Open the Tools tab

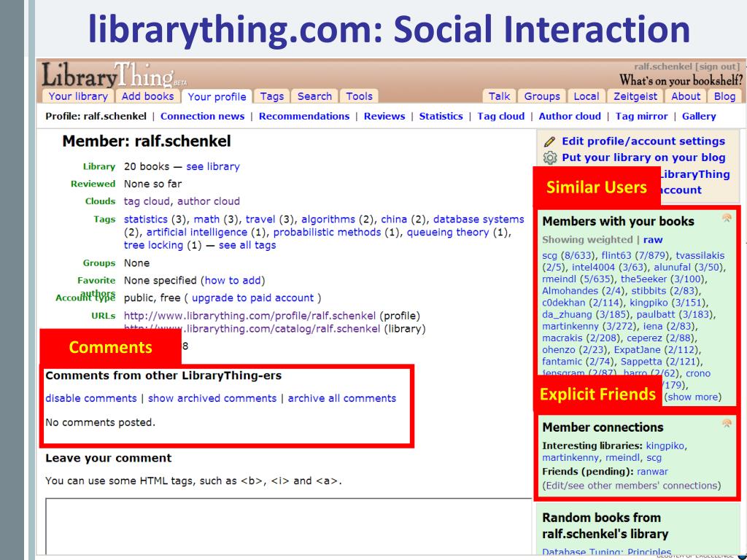[359, 96]
